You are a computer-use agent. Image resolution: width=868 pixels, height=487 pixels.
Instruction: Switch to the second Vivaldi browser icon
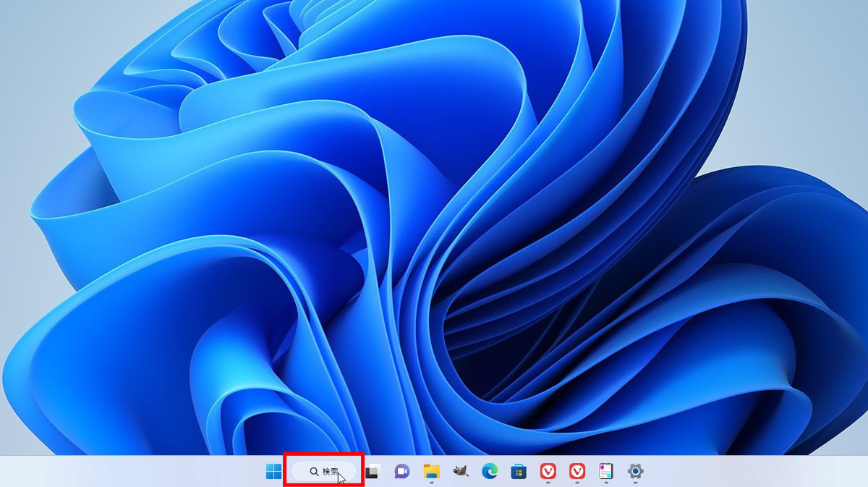click(x=577, y=472)
